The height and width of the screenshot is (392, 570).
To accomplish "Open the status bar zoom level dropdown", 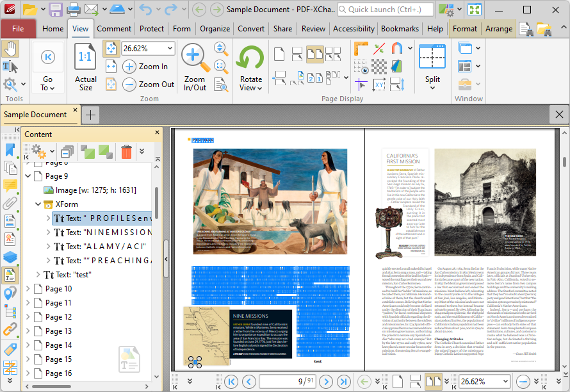I will [x=505, y=382].
